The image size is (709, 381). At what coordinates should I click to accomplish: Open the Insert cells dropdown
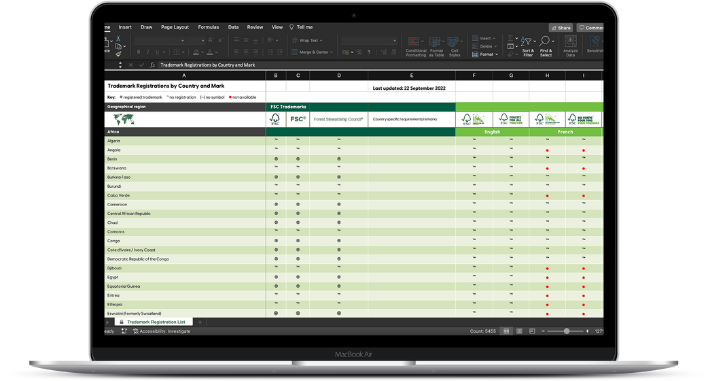point(484,38)
